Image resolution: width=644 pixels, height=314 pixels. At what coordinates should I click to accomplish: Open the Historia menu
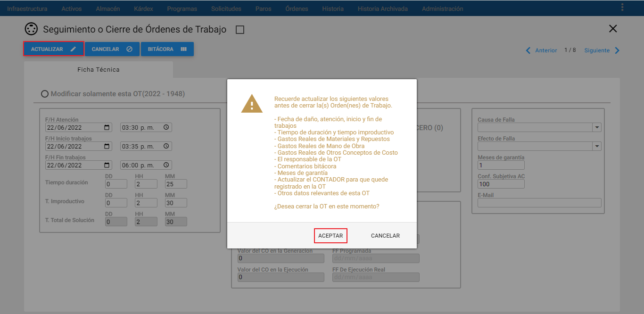tap(333, 8)
